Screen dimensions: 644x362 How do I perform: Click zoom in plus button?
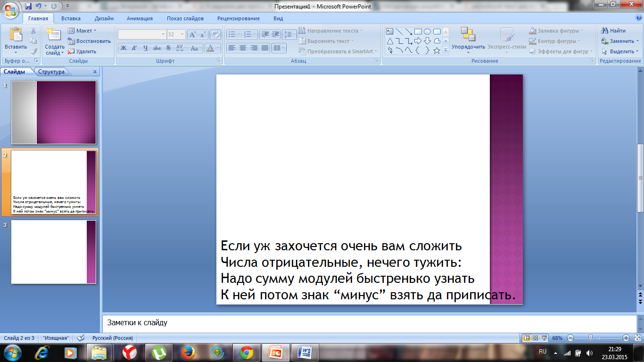click(626, 338)
